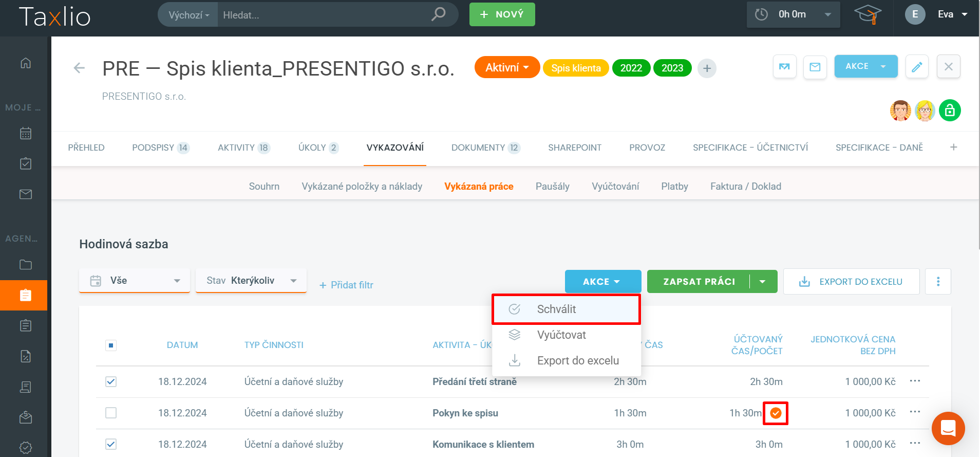Open the Vše date filter dropdown
Image resolution: width=980 pixels, height=457 pixels.
tap(135, 281)
